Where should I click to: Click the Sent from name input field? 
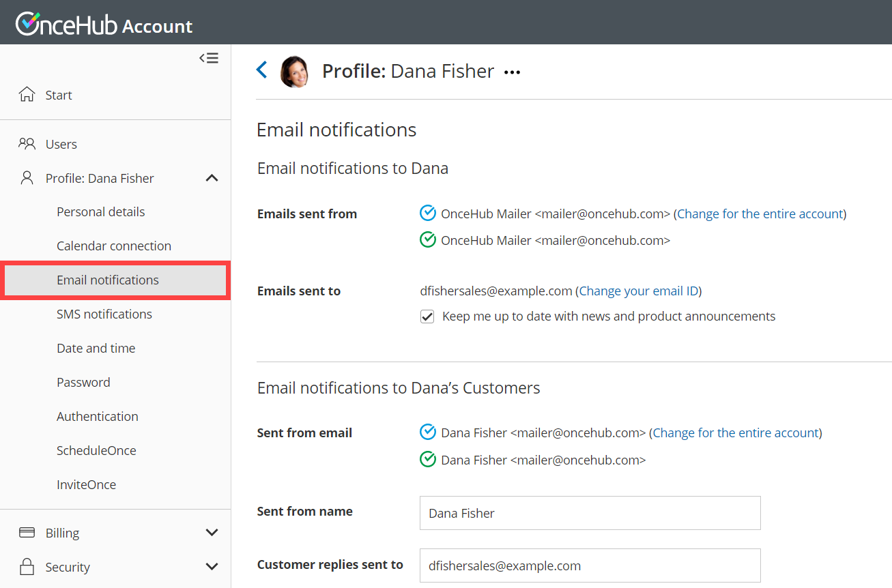coord(590,513)
